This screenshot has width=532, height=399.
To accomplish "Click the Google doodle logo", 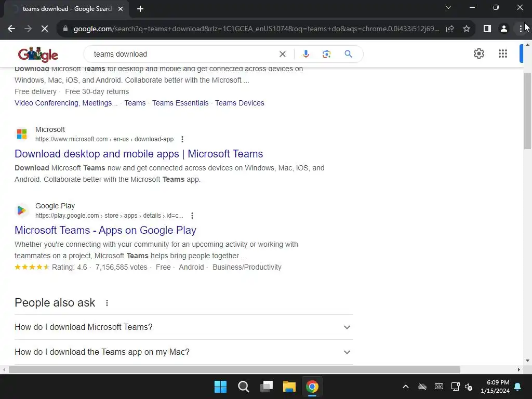I will tap(38, 54).
